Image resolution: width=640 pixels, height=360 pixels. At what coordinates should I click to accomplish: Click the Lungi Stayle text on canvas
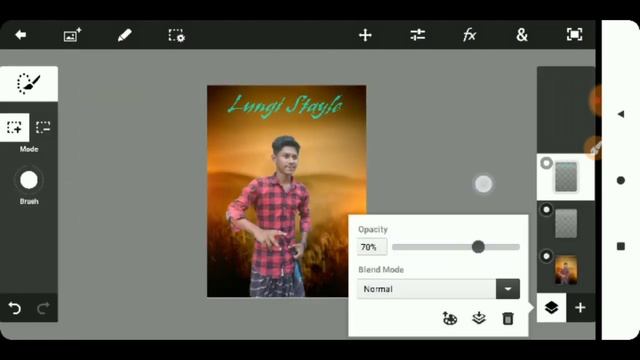(285, 106)
